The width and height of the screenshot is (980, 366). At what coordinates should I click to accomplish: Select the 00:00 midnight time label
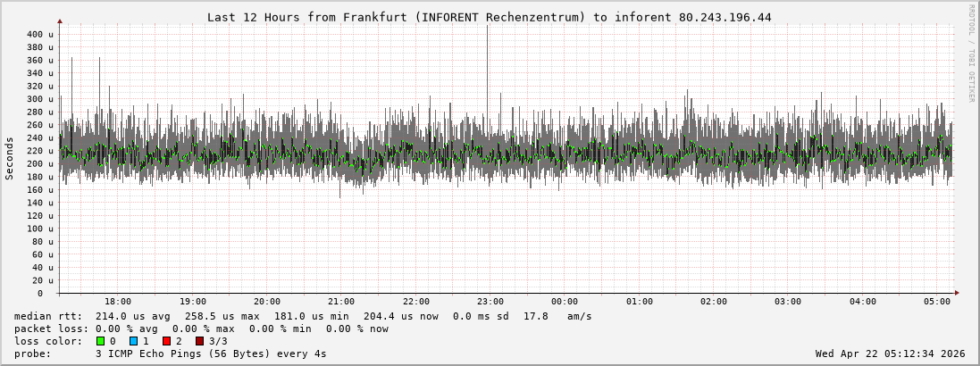point(565,302)
